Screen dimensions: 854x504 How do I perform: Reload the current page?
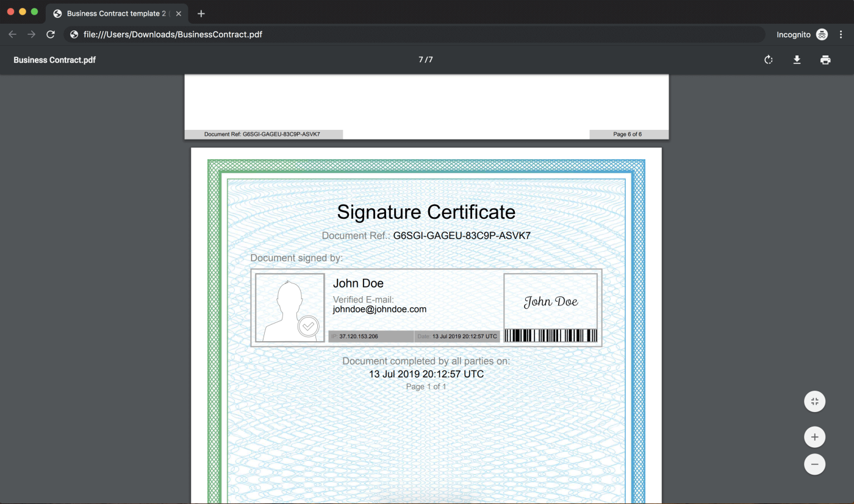(x=51, y=35)
